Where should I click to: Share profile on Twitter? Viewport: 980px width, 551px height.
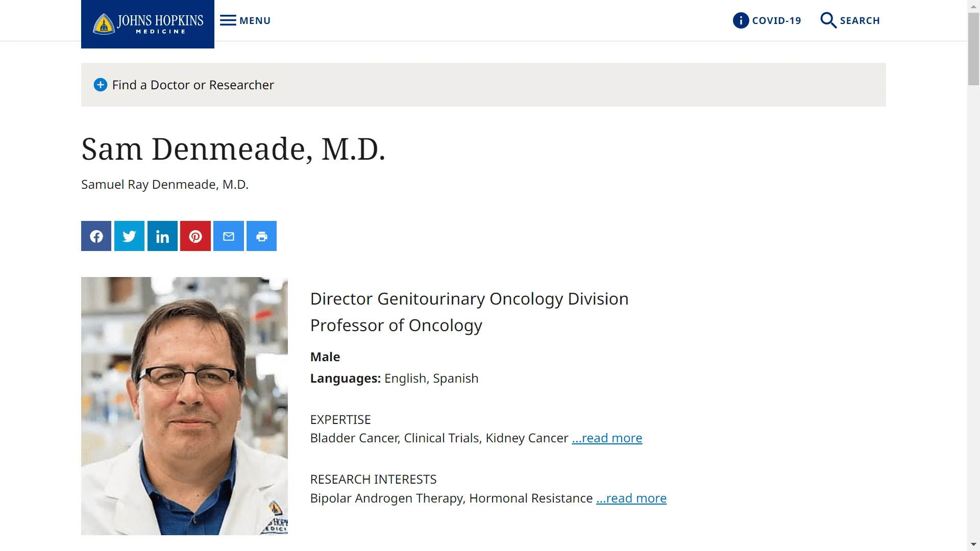point(129,236)
